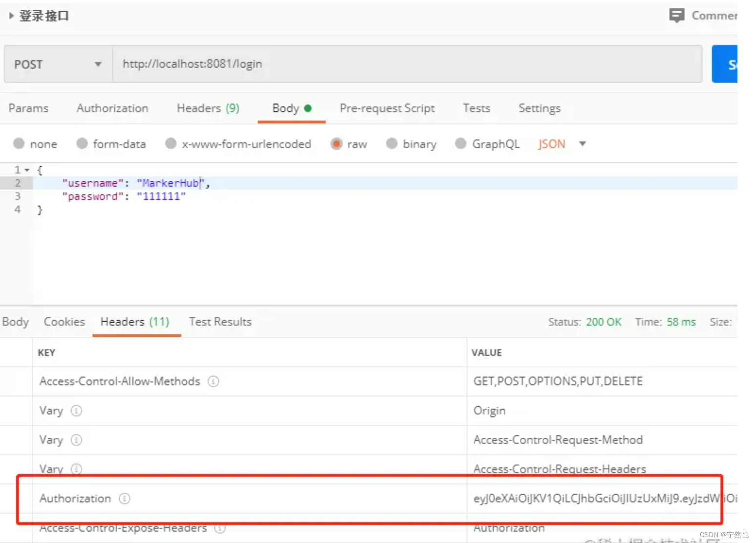
Task: Switch to the response Body tab
Action: coord(16,322)
